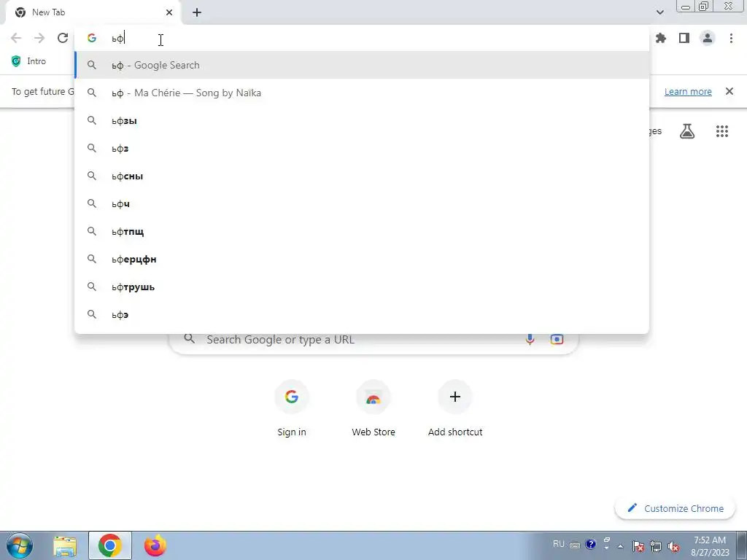
Task: Go back using the back arrow
Action: point(16,38)
